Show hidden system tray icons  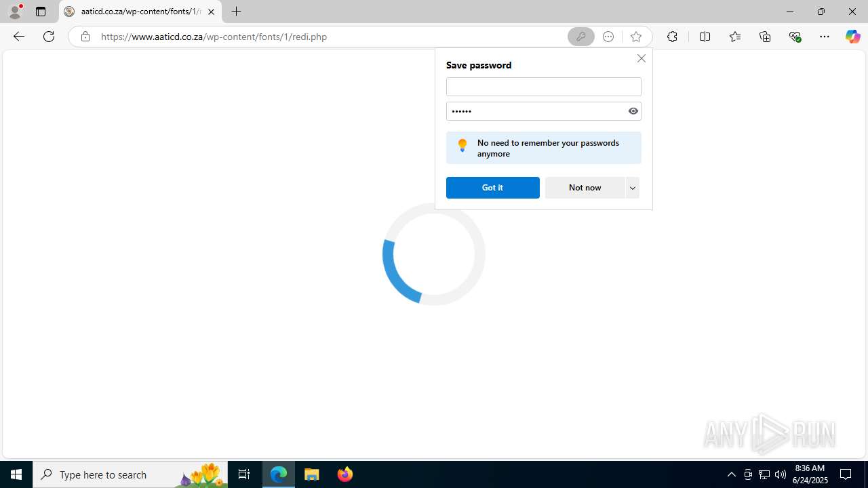(x=731, y=474)
